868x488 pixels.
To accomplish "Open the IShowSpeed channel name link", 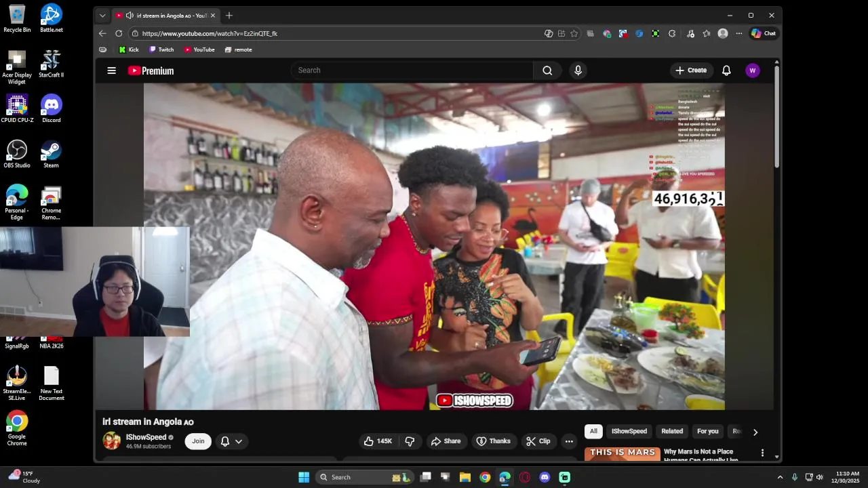I will tap(146, 437).
